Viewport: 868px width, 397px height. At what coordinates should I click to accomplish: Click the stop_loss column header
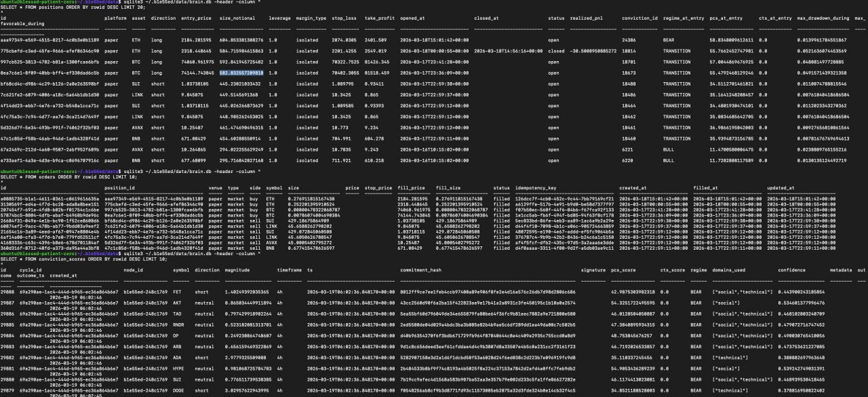click(x=344, y=18)
